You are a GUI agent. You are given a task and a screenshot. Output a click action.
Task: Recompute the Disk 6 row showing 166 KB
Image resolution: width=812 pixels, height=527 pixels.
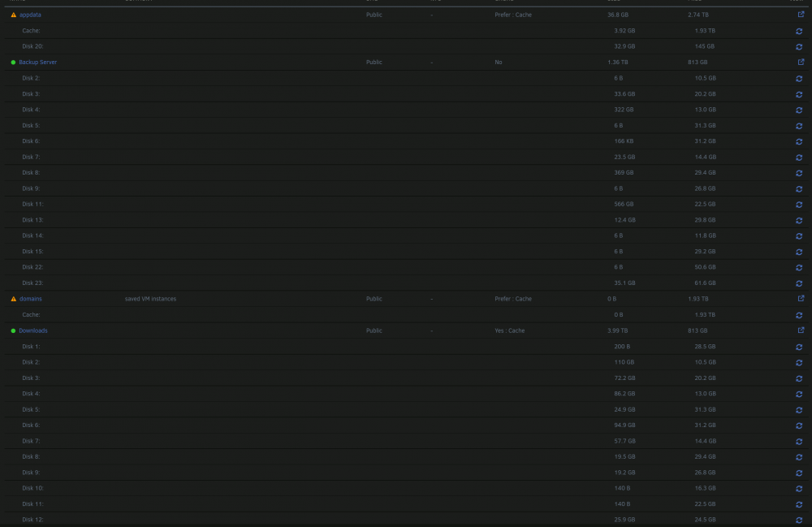(799, 141)
